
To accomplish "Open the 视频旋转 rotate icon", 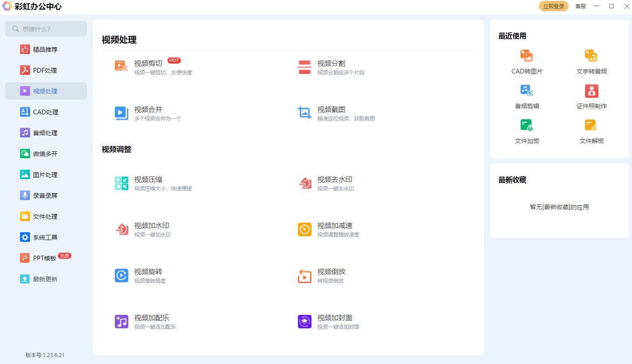I will (121, 275).
